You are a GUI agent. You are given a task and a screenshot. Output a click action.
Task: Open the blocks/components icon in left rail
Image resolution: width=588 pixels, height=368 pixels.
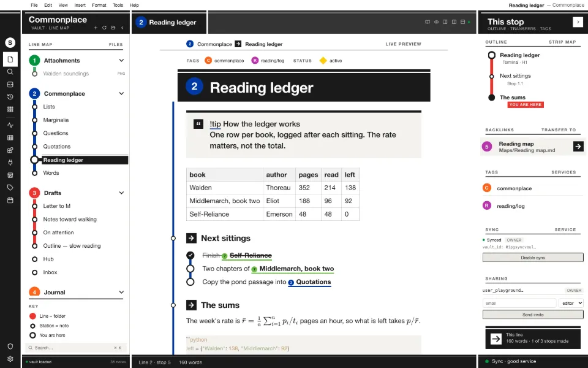[x=10, y=150]
